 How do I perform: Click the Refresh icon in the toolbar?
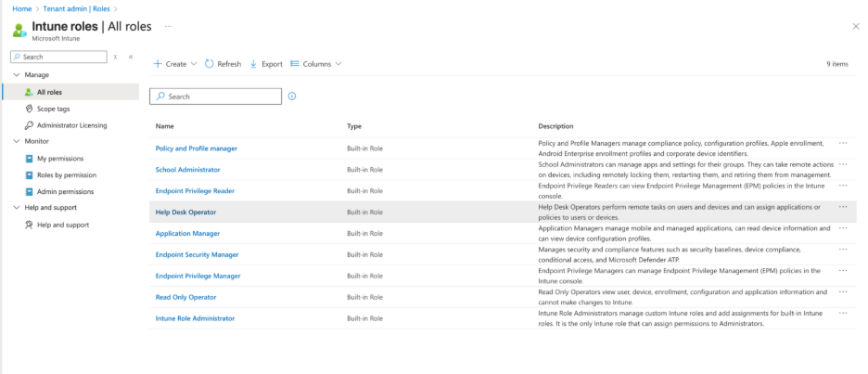pyautogui.click(x=210, y=64)
